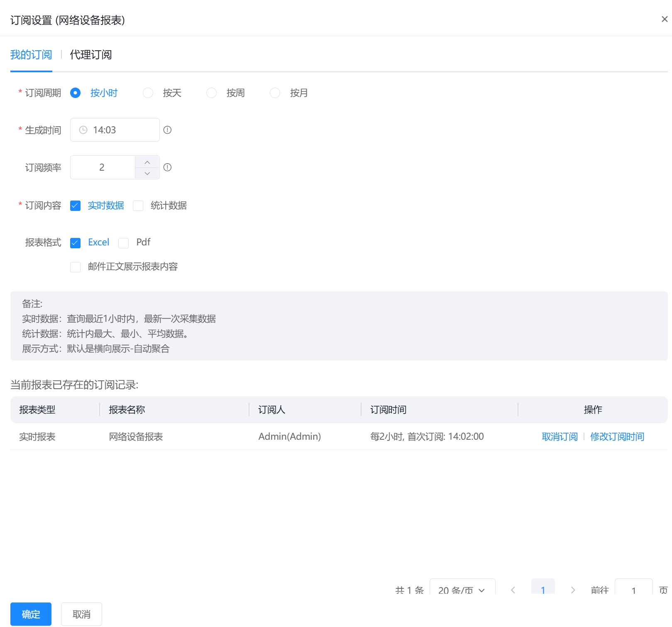Open the 代理订阅 tab
The width and height of the screenshot is (672, 627).
[90, 55]
